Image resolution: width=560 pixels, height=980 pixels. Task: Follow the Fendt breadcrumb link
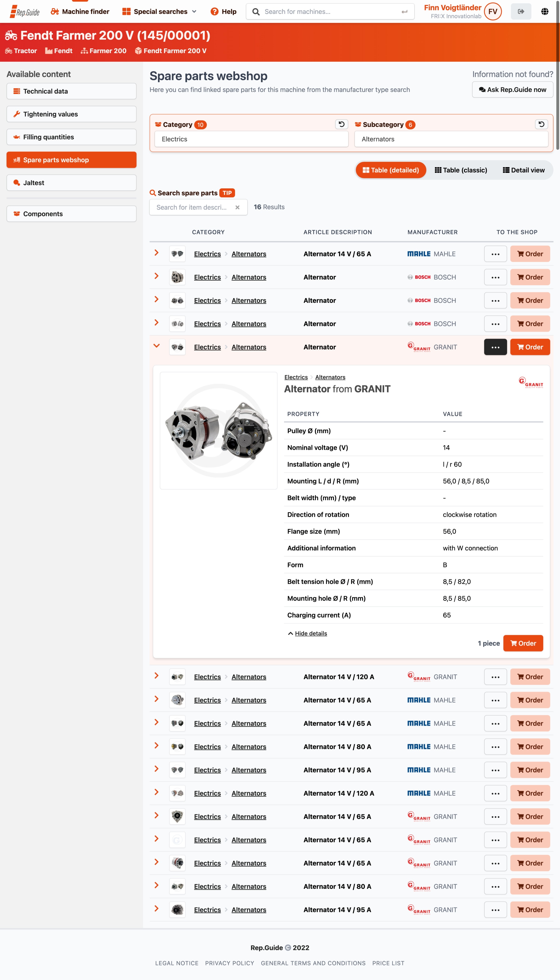[x=59, y=51]
